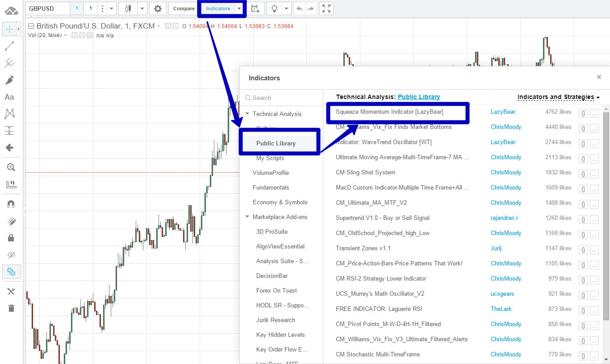The height and width of the screenshot is (364, 610).
Task: Select the trend line drawing tool
Action: (9, 46)
